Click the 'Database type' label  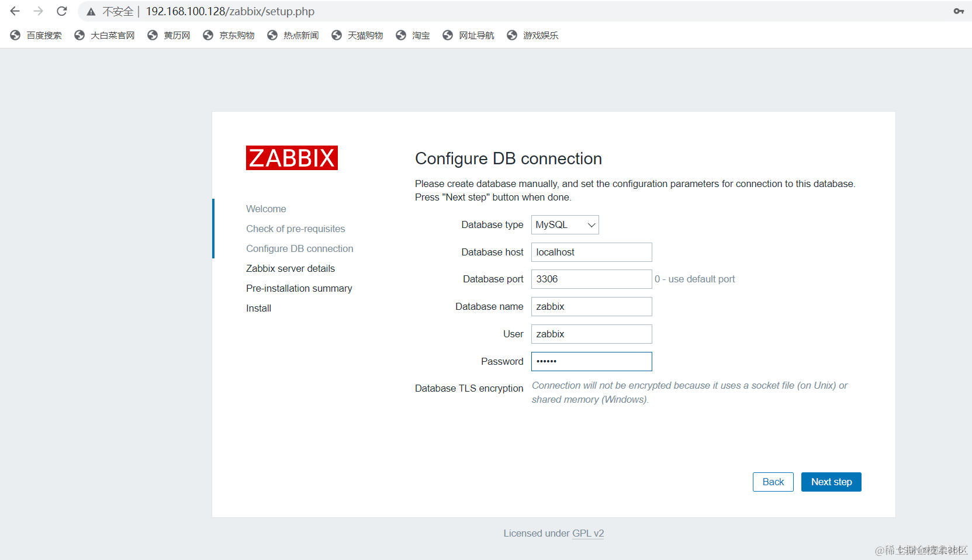tap(492, 224)
